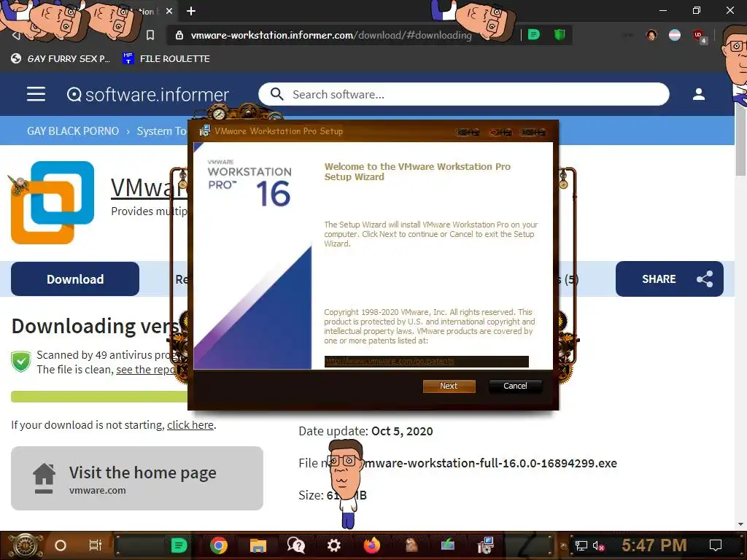Click the VMware Workstation Pro Setup title bar
This screenshot has height=560, width=747.
[x=373, y=131]
